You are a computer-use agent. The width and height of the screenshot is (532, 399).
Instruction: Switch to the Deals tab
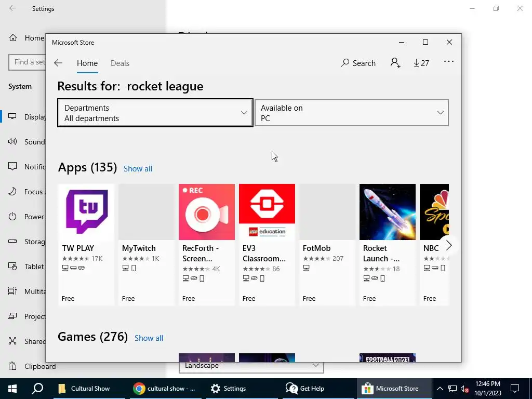[x=120, y=63]
